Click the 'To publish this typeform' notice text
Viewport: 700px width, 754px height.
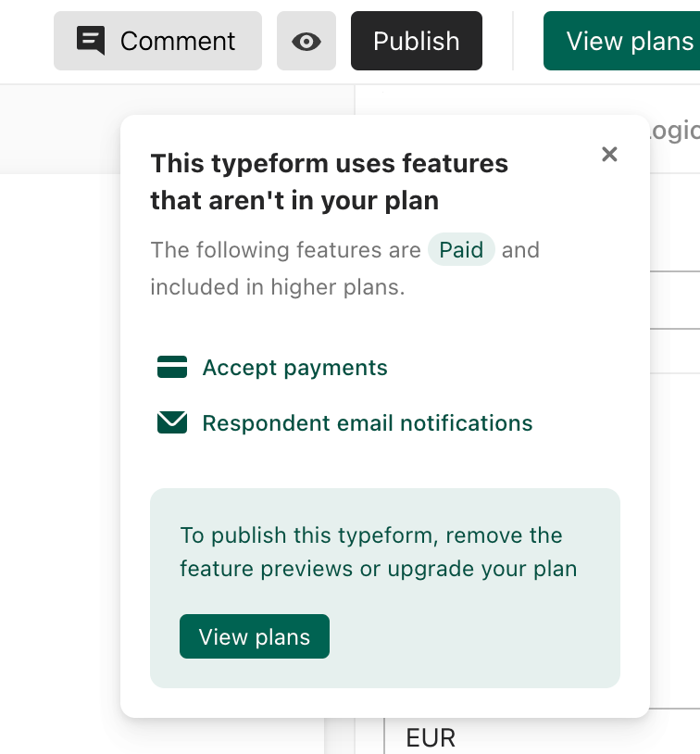click(371, 535)
